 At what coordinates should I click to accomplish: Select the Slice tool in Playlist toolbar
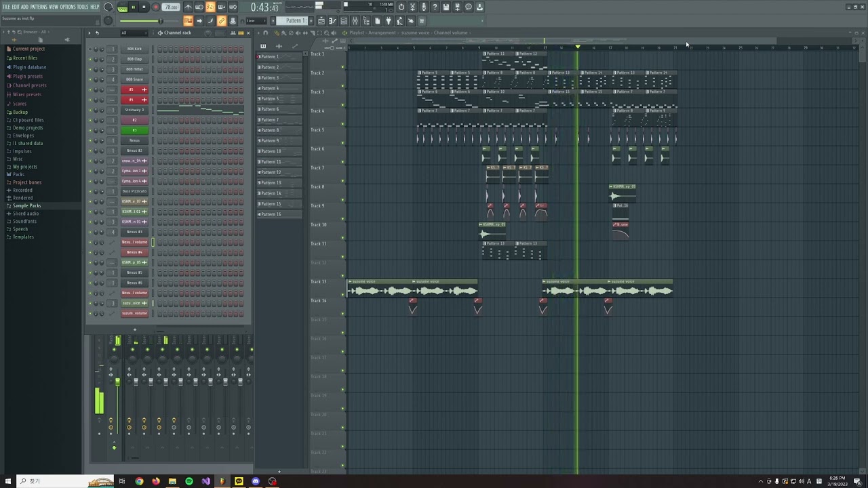[x=313, y=33]
